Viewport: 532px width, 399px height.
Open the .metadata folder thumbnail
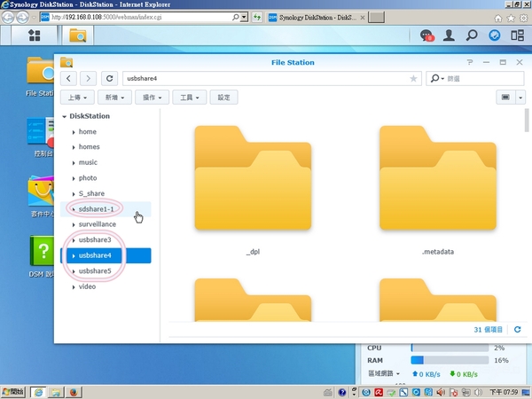[437, 191]
